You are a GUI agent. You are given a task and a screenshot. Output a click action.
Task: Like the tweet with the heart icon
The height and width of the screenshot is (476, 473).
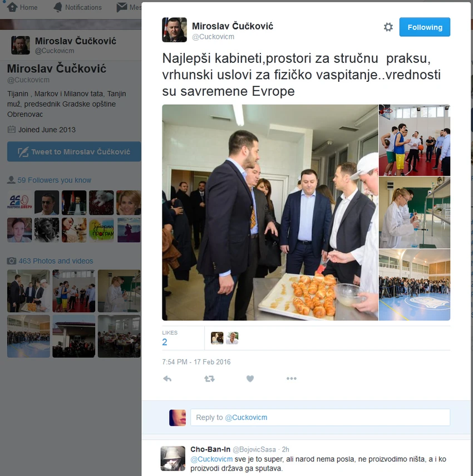250,379
